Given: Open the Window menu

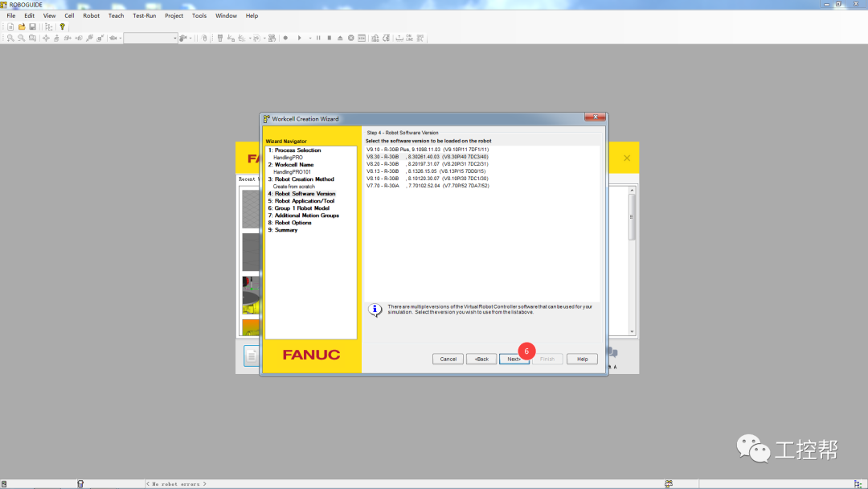Looking at the screenshot, I should tap(226, 15).
